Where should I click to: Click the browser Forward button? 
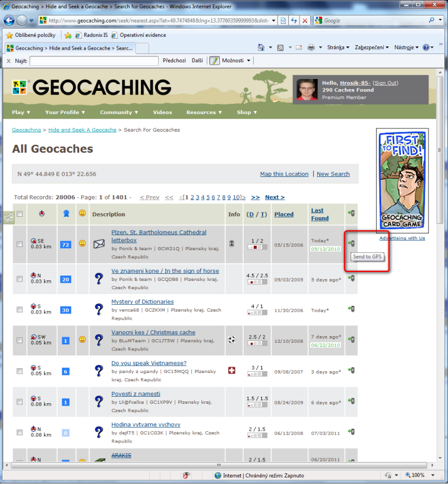[x=21, y=20]
